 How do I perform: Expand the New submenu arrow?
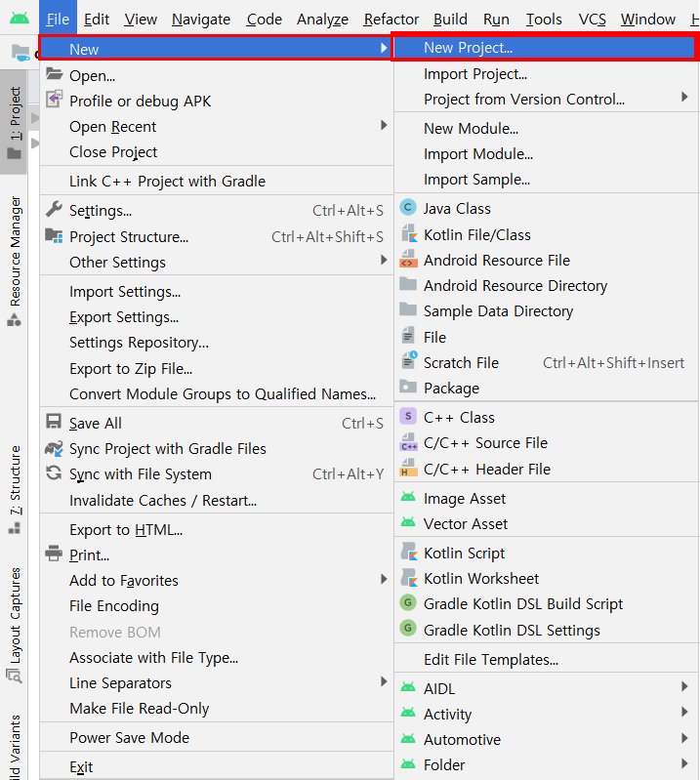pos(384,48)
